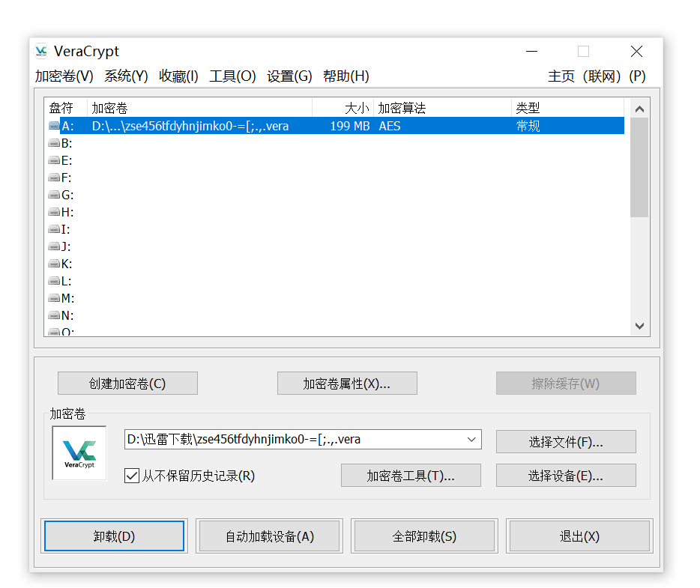Click the 卸载(D) button
This screenshot has width=700, height=588.
click(114, 536)
